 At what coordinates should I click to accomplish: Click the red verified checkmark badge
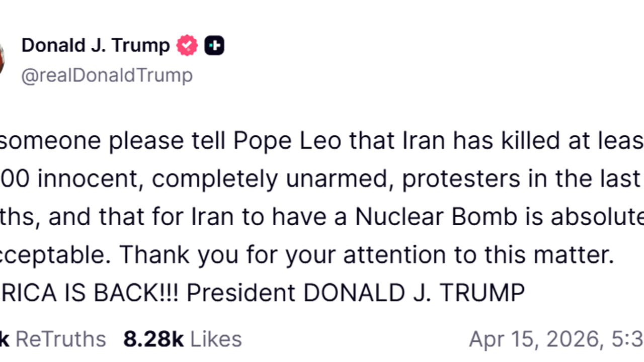pos(187,46)
